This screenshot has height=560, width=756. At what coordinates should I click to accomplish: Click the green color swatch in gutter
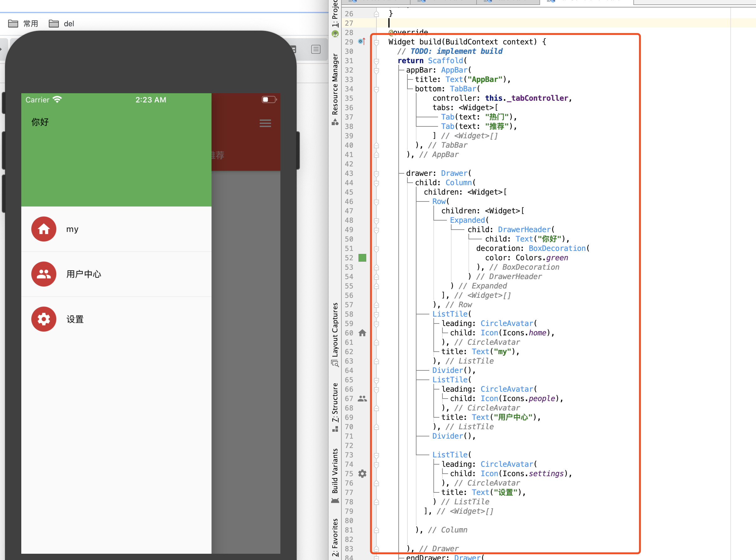tap(362, 258)
